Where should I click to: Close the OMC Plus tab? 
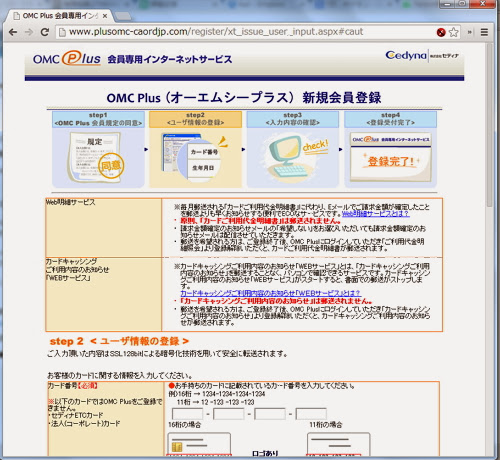[x=105, y=16]
